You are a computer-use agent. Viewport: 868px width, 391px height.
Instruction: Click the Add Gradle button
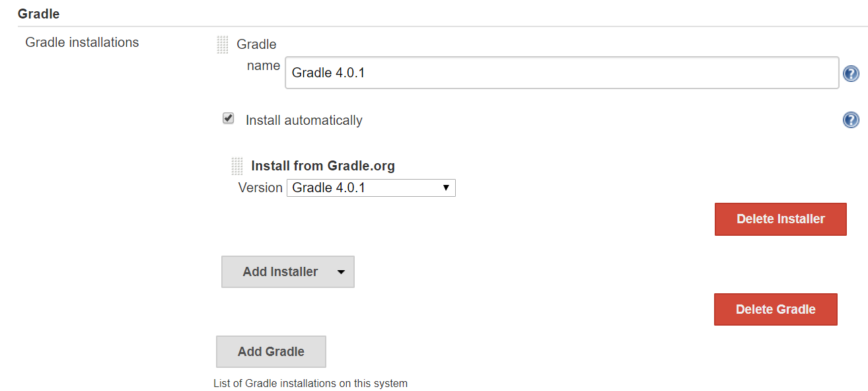271,351
